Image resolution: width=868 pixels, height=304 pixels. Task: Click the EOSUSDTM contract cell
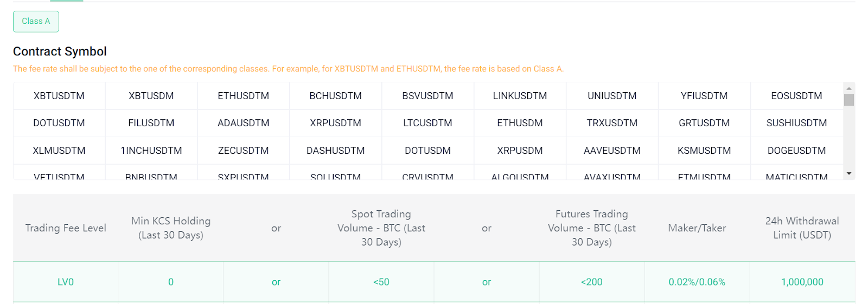[796, 96]
